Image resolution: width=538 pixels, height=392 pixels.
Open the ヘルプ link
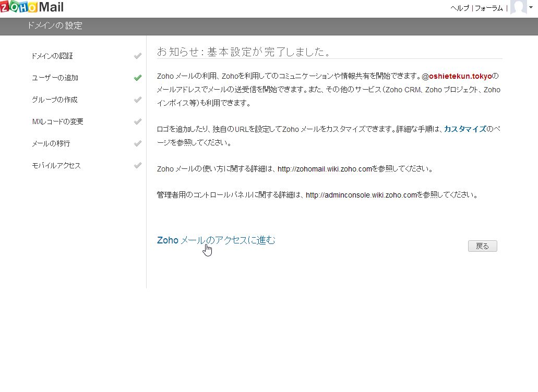tap(459, 8)
